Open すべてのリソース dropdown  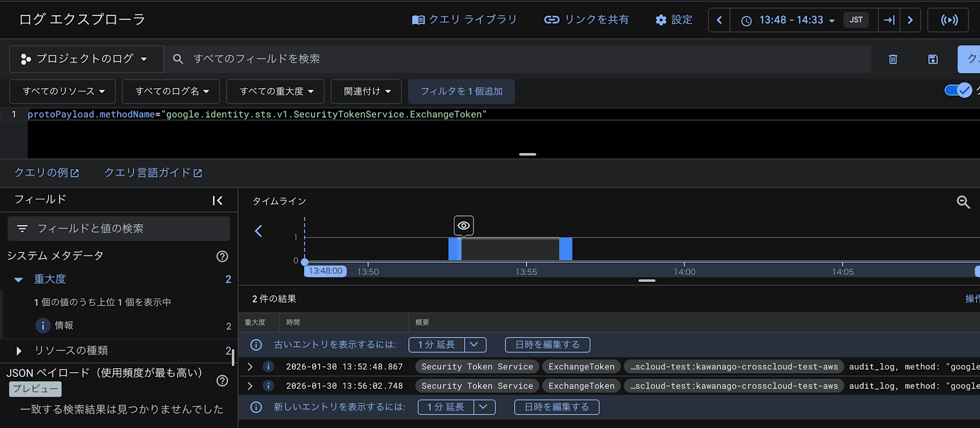(63, 92)
